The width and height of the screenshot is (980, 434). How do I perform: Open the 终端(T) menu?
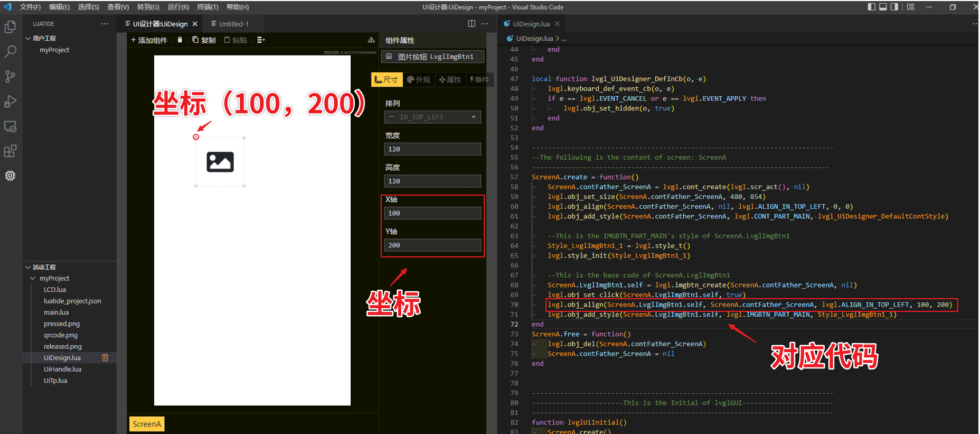pos(208,7)
